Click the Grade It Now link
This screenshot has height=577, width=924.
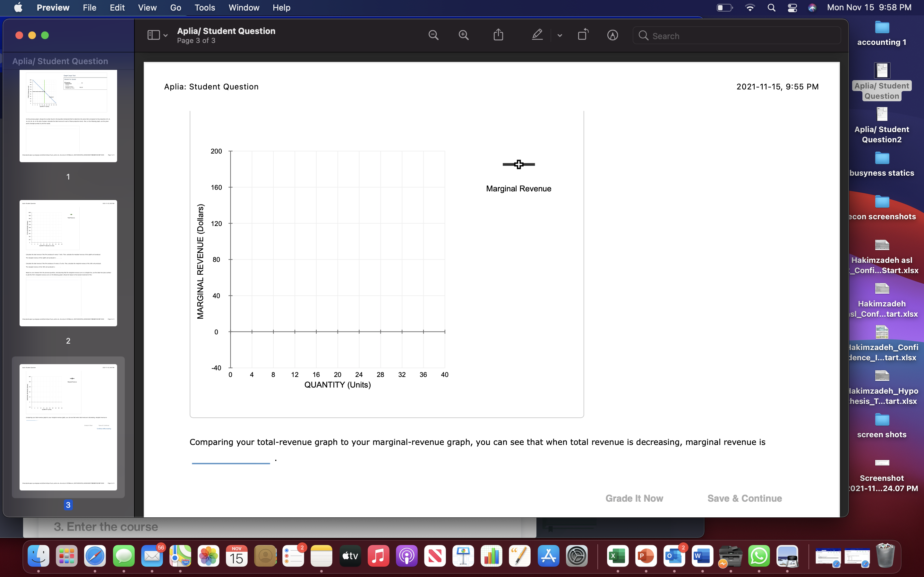634,498
